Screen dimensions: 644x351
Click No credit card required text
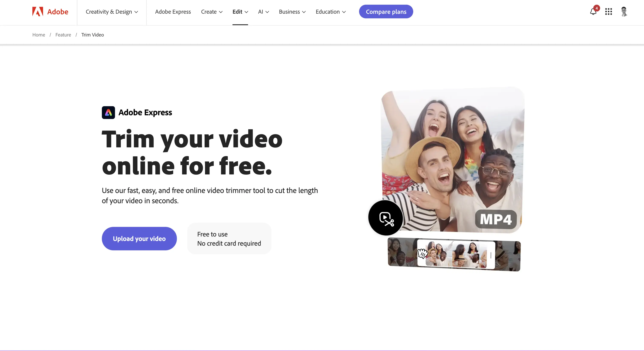[x=229, y=244]
